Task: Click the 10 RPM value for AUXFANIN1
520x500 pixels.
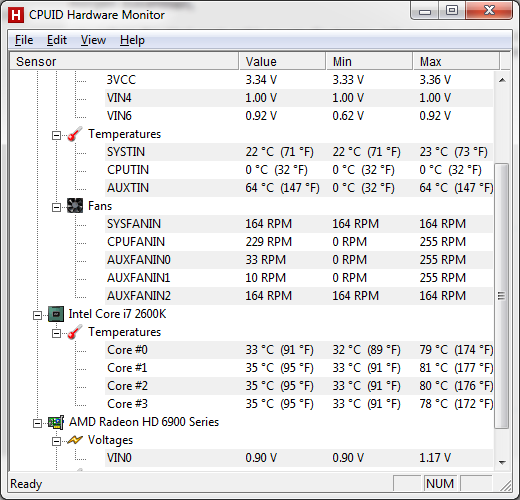Action: click(x=266, y=278)
